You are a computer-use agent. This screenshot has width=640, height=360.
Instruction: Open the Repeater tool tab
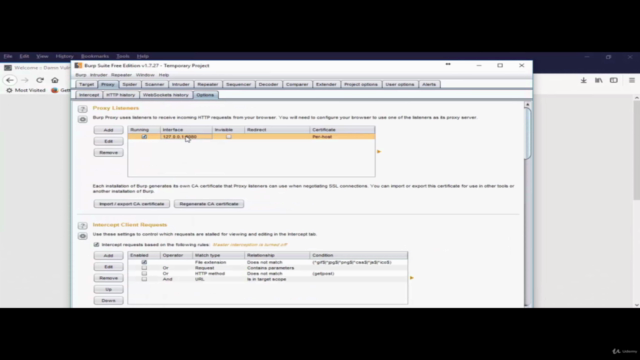click(x=208, y=84)
